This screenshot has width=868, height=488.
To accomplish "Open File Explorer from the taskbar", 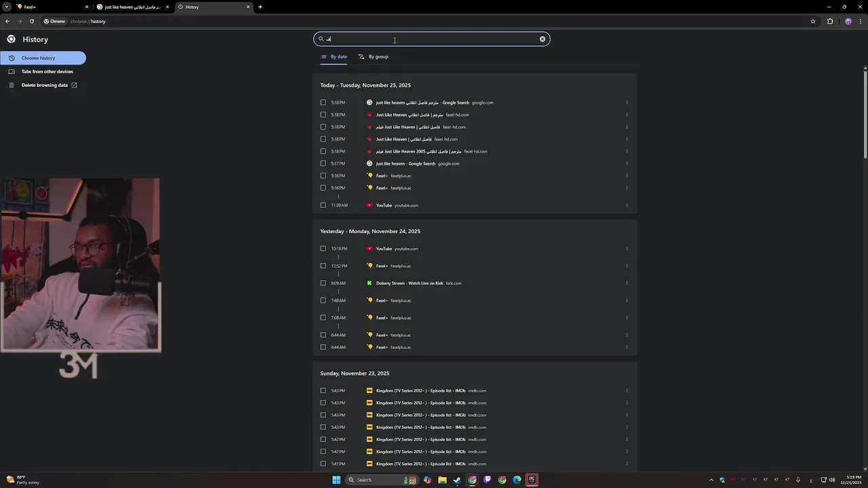I will pyautogui.click(x=442, y=480).
